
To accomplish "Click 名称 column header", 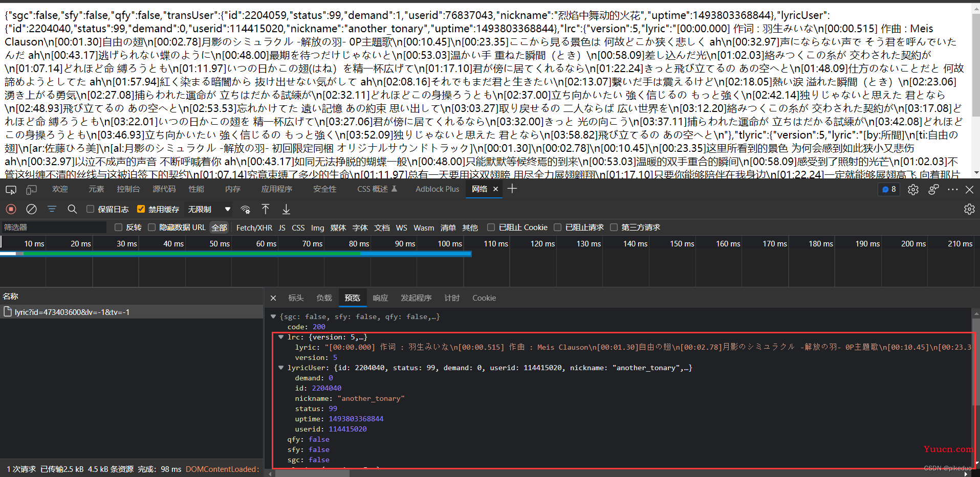I will coord(132,297).
